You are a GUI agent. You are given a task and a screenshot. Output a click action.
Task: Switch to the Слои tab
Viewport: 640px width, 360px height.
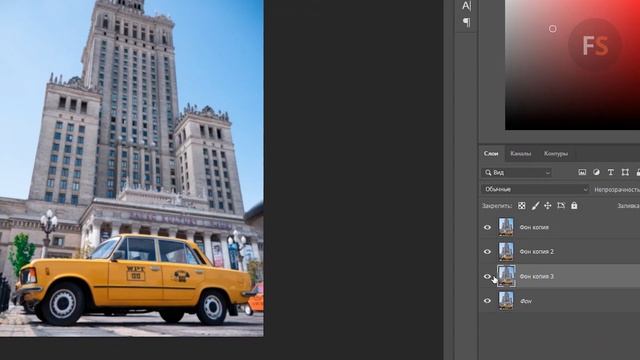(491, 153)
